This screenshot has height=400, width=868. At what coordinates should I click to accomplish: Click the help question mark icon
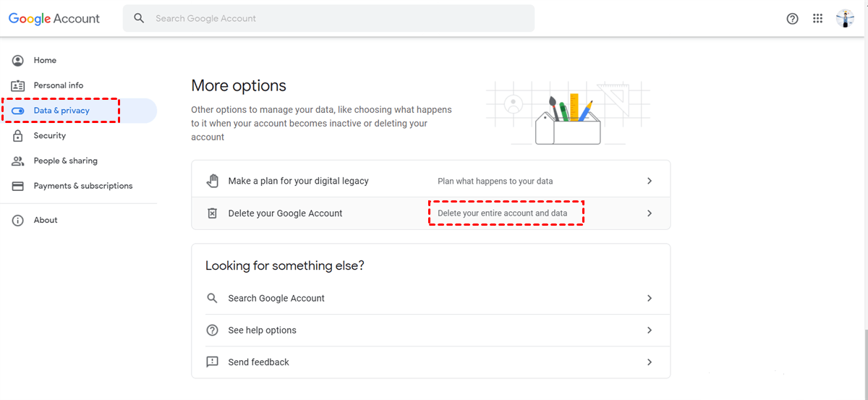pyautogui.click(x=792, y=19)
